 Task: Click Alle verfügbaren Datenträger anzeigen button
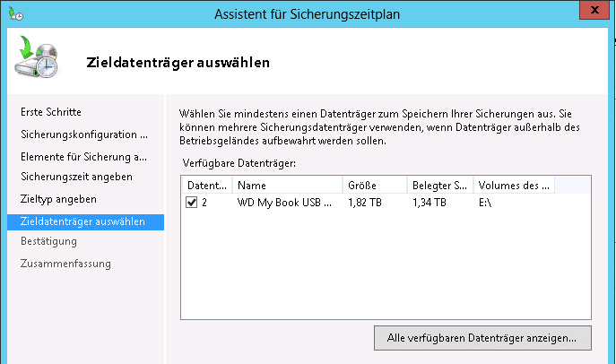(x=482, y=338)
